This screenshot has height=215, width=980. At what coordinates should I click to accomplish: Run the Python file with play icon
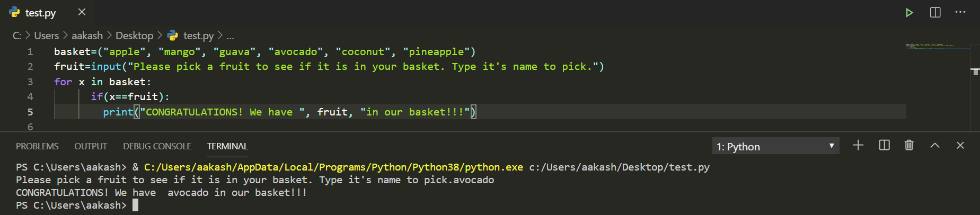pos(909,13)
